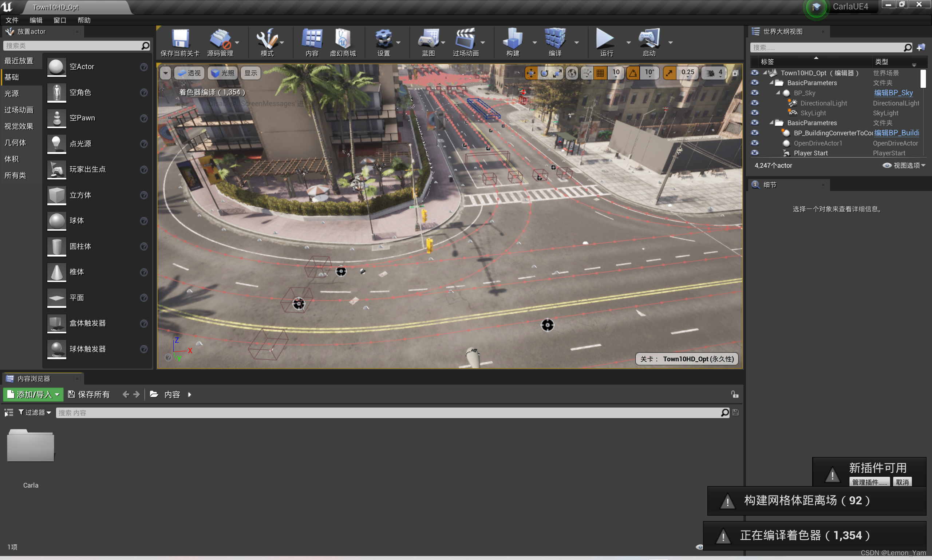
Task: Maximize or restore the viewport layout icon
Action: [735, 73]
